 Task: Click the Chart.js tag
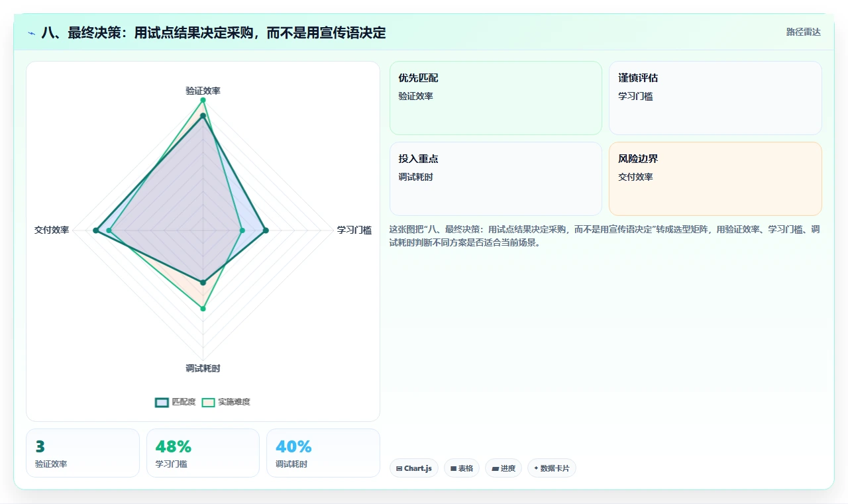(414, 468)
